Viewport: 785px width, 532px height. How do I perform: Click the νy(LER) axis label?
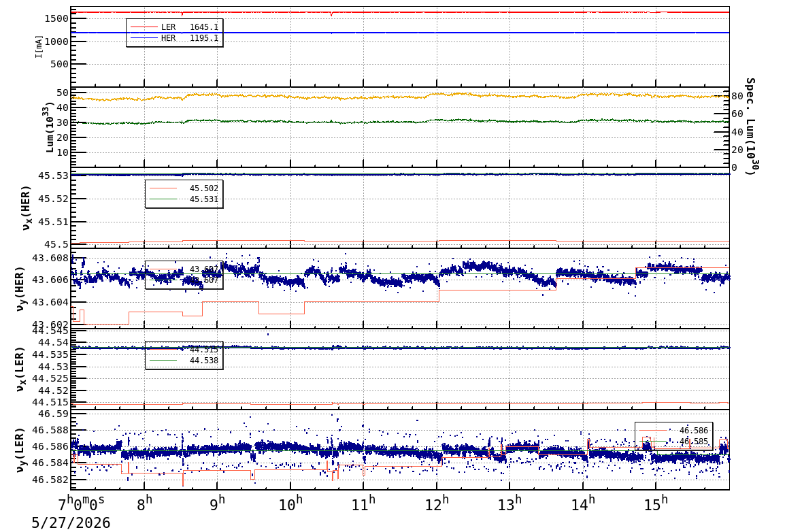point(20,450)
